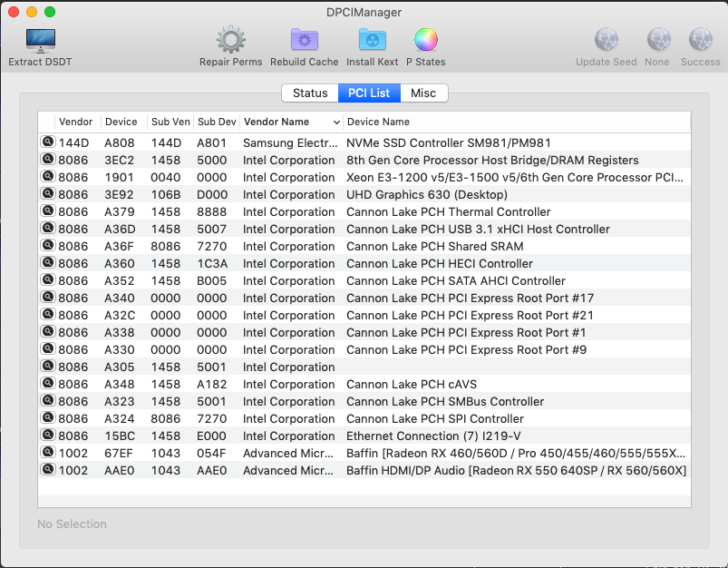Sort by Sub Ven column header
The image size is (728, 568).
170,122
